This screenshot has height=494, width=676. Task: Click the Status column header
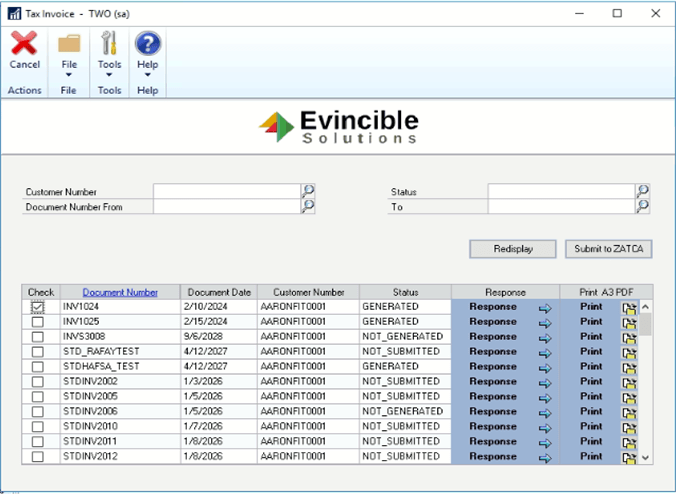click(x=405, y=292)
